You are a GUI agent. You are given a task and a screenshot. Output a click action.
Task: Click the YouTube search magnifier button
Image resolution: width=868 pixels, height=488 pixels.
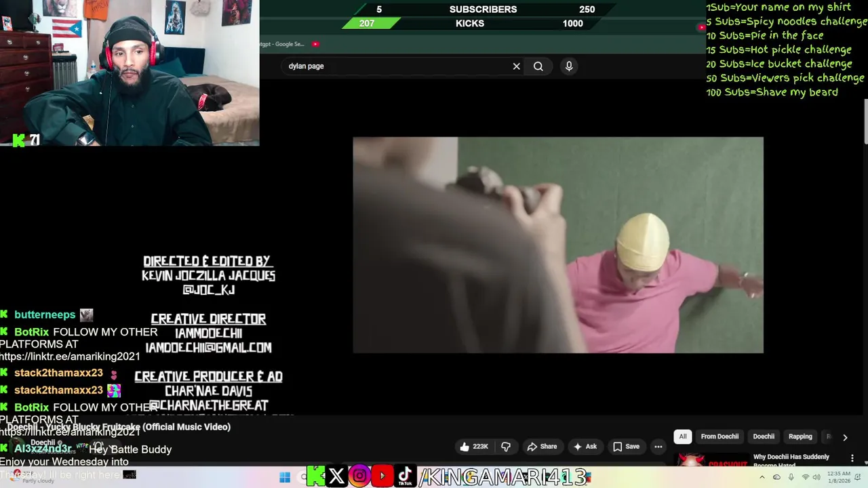click(538, 66)
